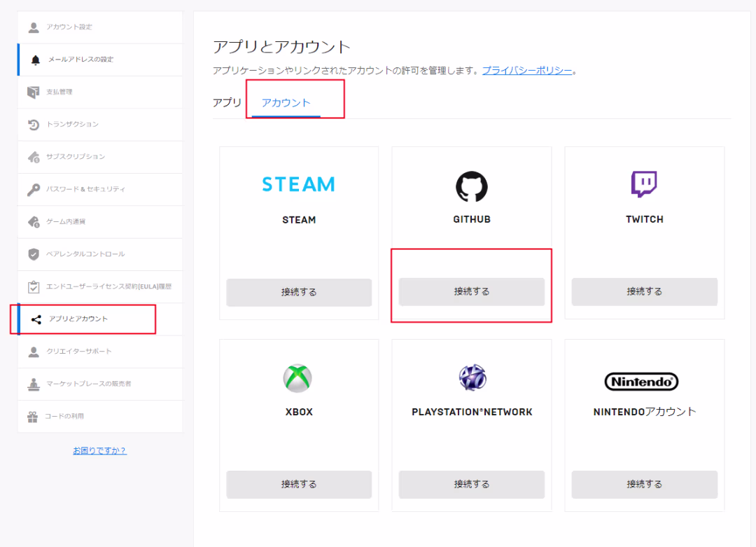756x547 pixels.
Task: Open パスワード＆セキュリティ sidebar entry
Action: (x=100, y=190)
